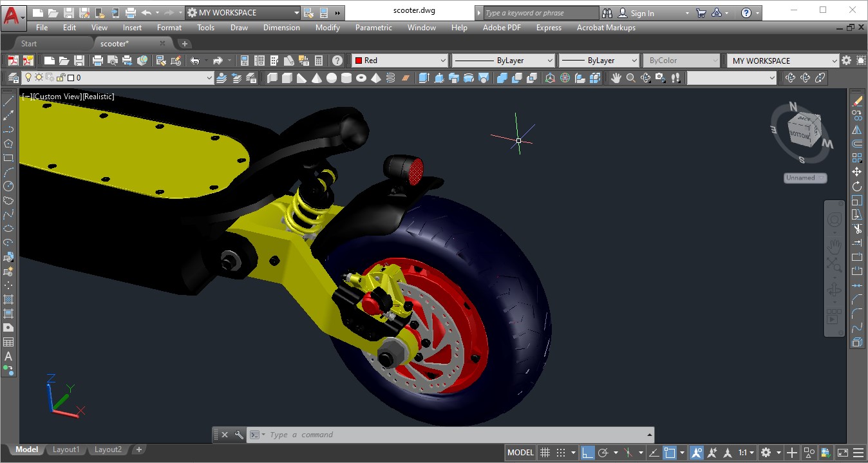Toggle annotation visibility in status bar

[696, 453]
